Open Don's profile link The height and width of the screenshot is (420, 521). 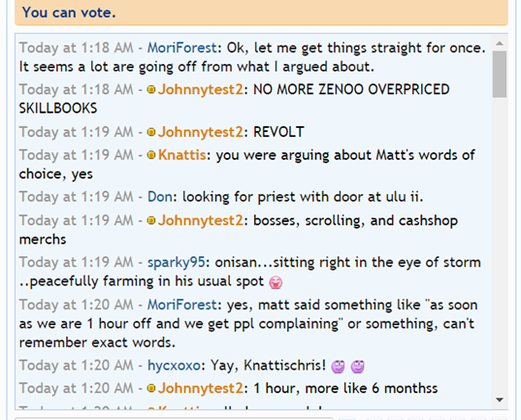[x=160, y=197]
